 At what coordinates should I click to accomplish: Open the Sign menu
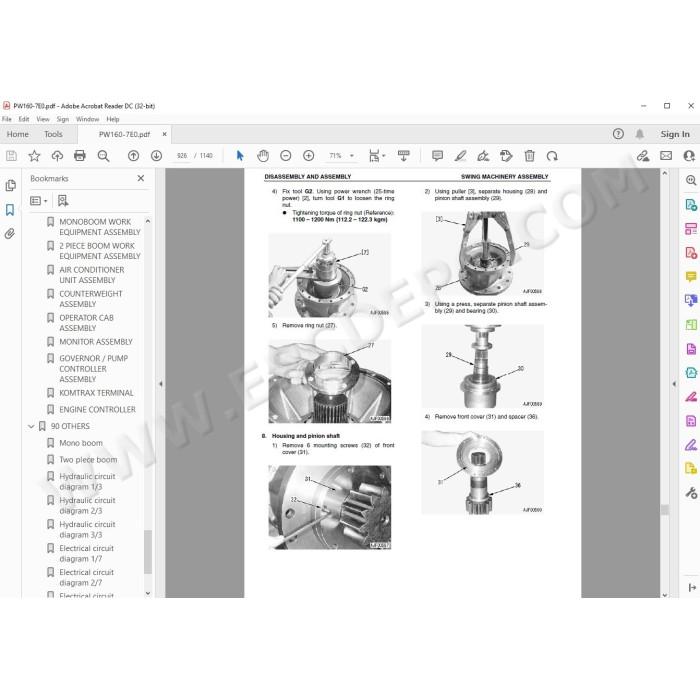click(x=62, y=119)
